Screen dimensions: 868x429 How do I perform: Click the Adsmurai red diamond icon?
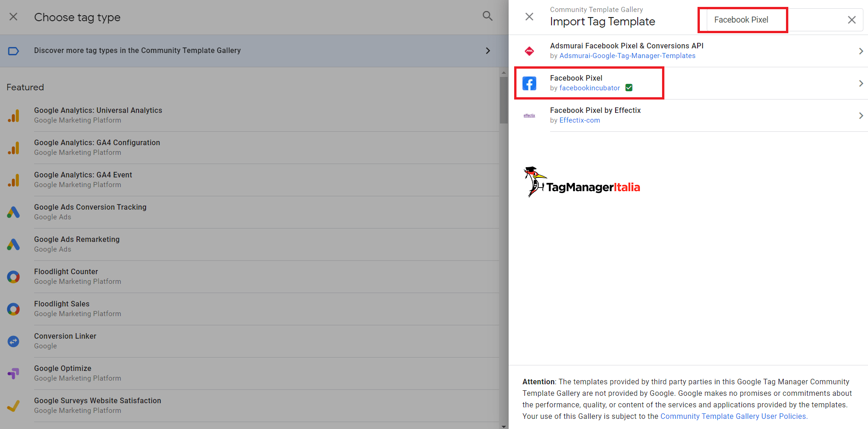529,51
